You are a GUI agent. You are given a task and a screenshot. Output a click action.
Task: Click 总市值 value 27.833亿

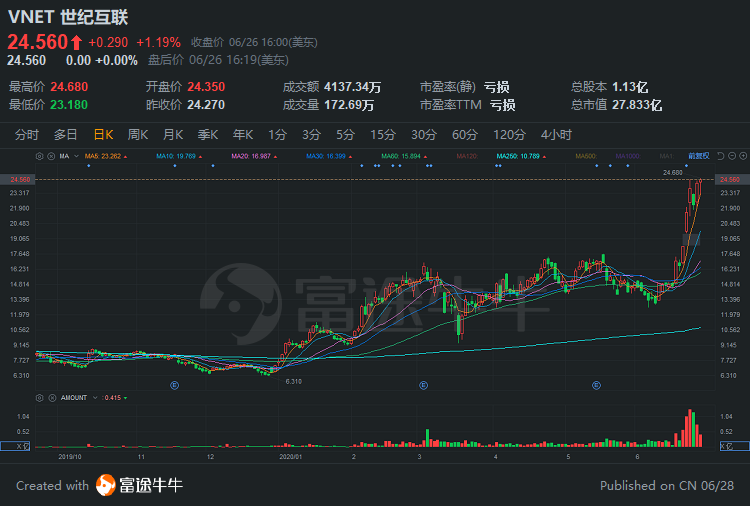[x=637, y=105]
